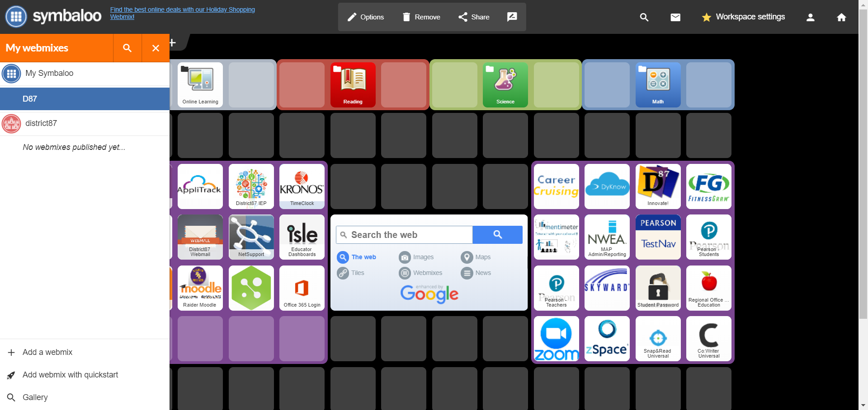
Task: Open the Online Learning folder tile
Action: tap(200, 84)
